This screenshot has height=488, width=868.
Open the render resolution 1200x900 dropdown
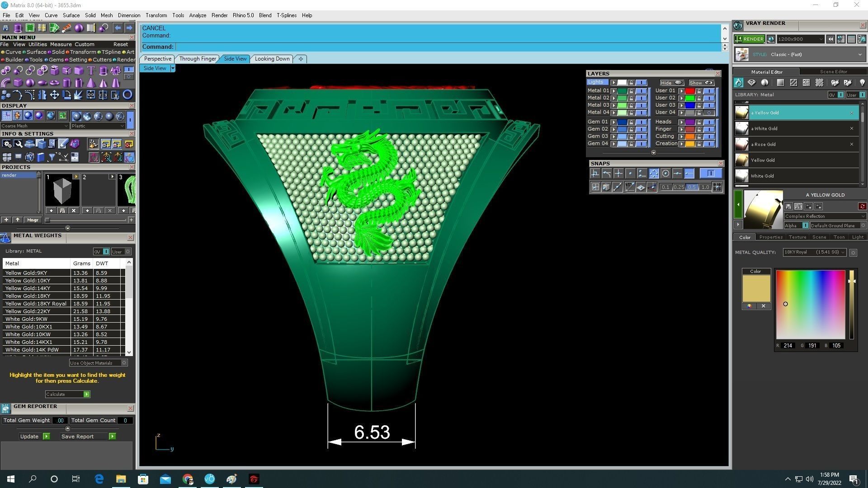800,39
